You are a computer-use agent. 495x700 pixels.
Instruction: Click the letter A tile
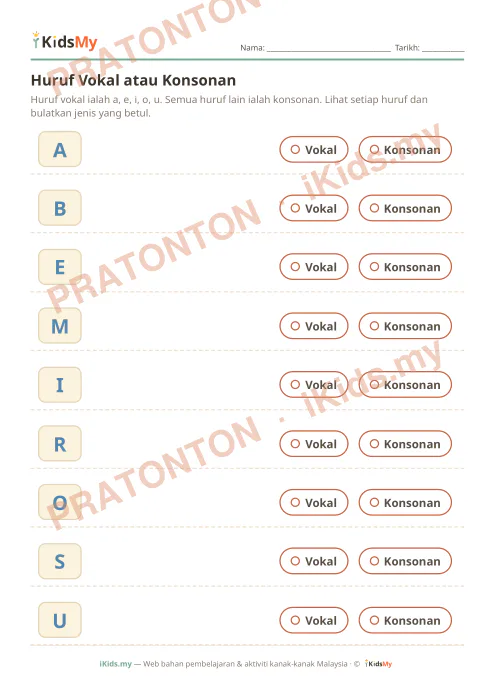60,150
